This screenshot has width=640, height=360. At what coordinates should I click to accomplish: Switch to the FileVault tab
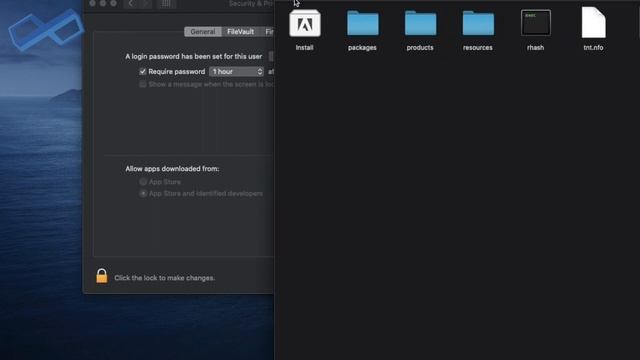pyautogui.click(x=240, y=32)
